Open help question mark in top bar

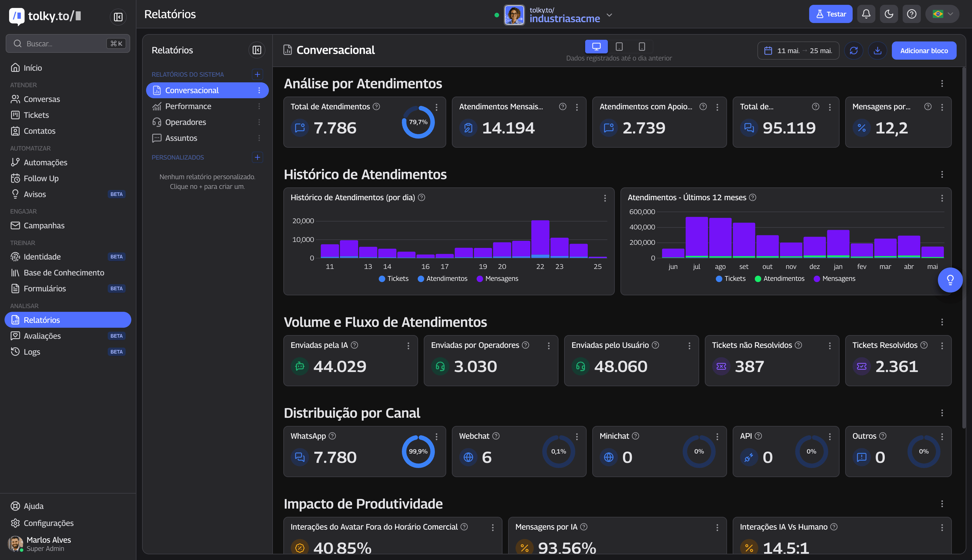(x=911, y=14)
